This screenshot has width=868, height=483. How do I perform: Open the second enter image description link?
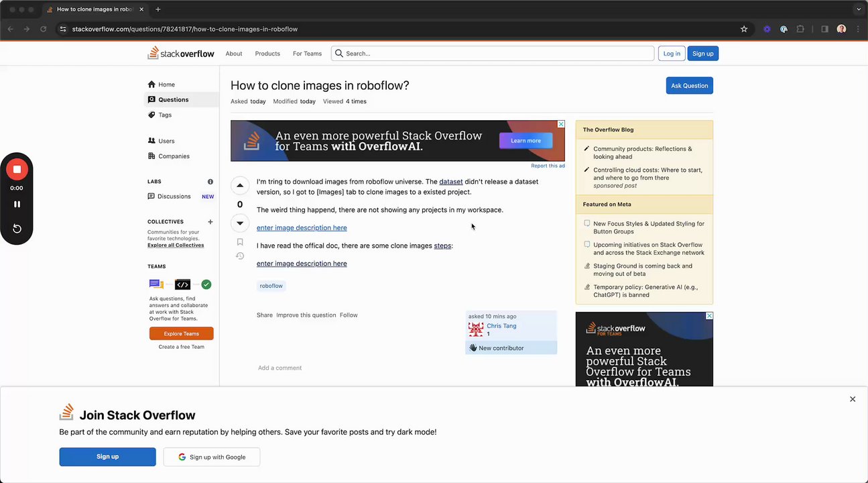[x=302, y=264]
